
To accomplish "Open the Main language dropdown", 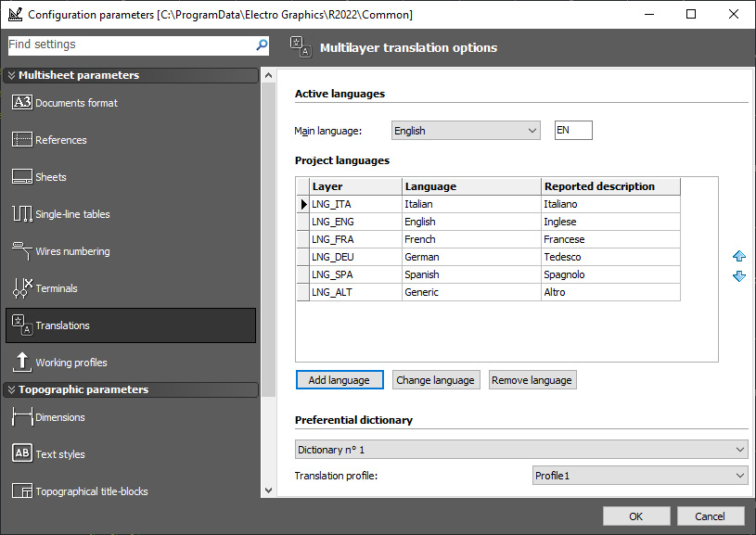I will [466, 131].
